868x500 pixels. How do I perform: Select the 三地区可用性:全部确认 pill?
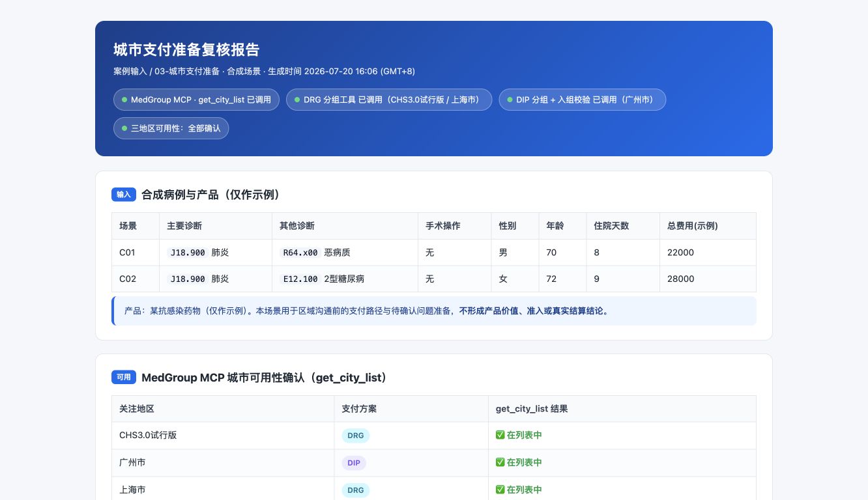click(x=171, y=128)
